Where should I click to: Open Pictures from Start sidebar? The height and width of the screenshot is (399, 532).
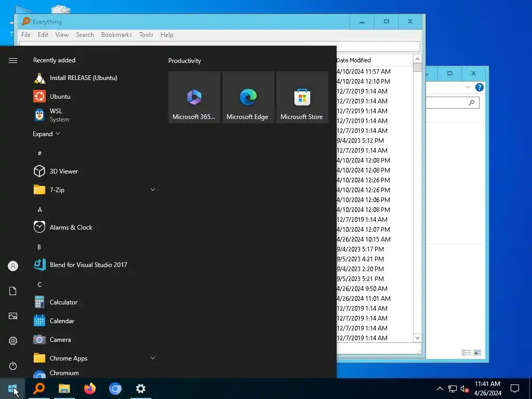13,316
